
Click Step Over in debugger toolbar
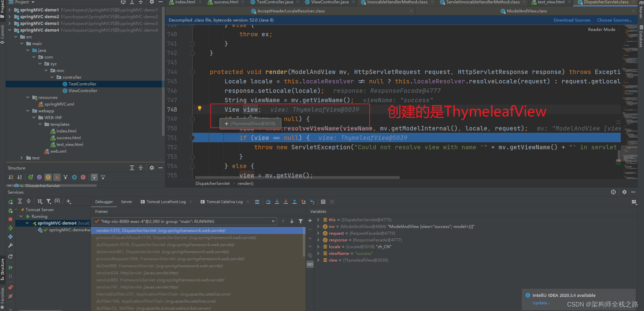click(268, 202)
